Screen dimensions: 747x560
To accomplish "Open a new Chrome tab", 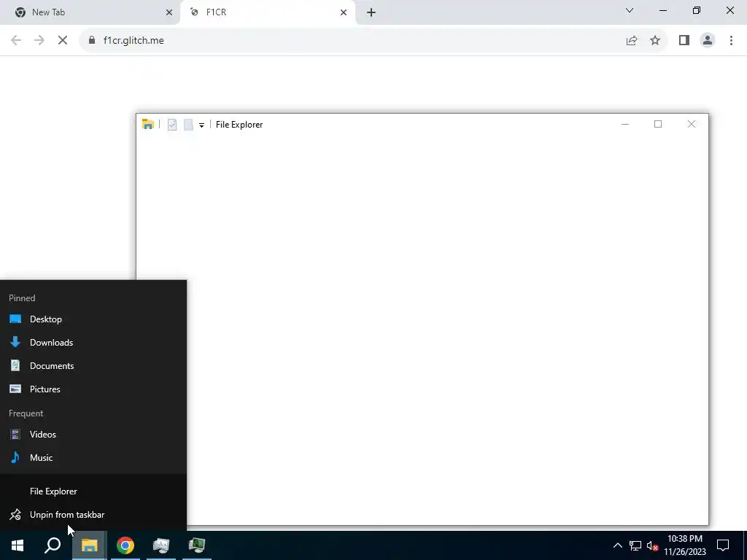I will tap(371, 12).
